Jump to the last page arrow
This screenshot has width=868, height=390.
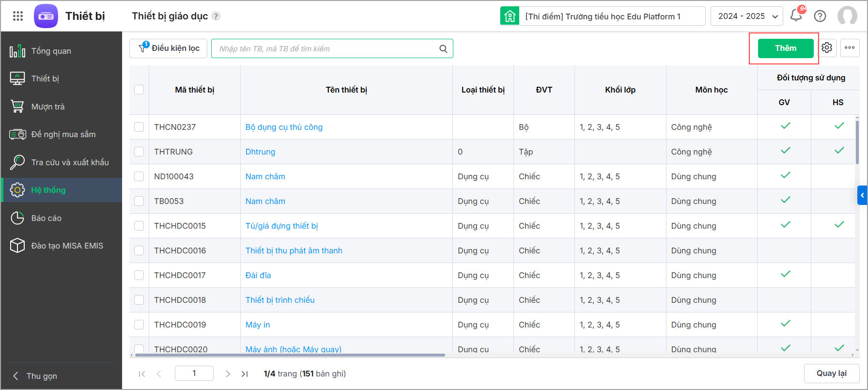[245, 374]
